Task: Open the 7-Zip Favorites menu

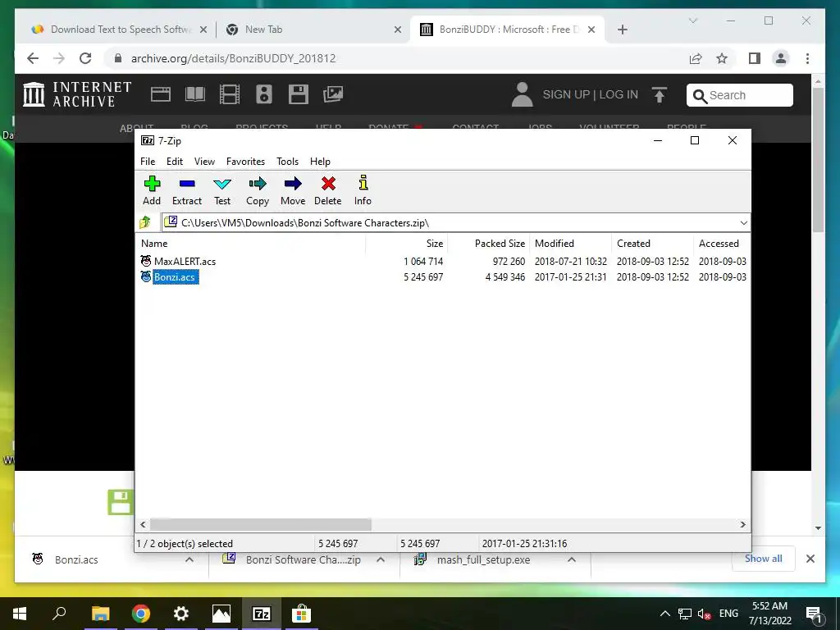Action: point(245,162)
